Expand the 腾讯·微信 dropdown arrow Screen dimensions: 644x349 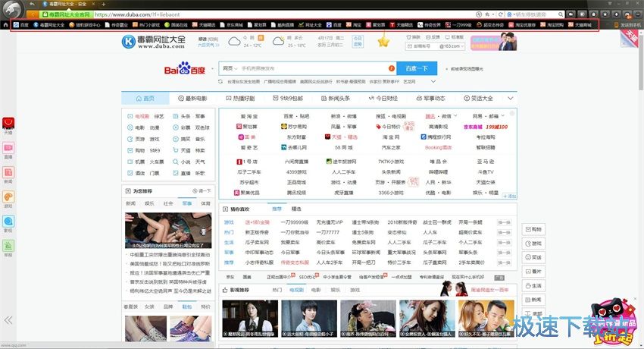(455, 116)
